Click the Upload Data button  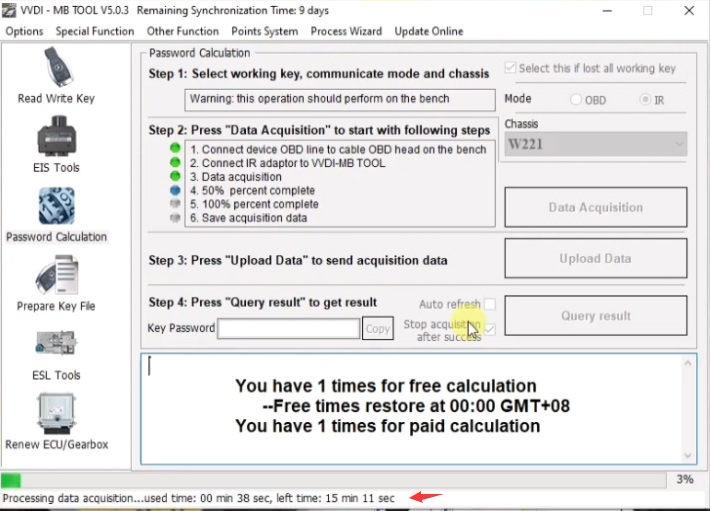coord(596,258)
